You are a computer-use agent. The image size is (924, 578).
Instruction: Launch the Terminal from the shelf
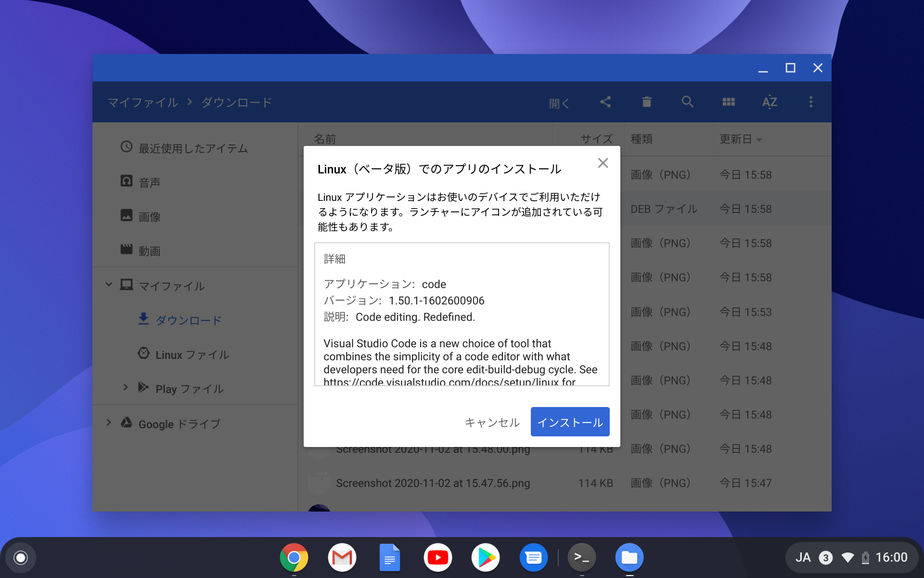coord(581,557)
